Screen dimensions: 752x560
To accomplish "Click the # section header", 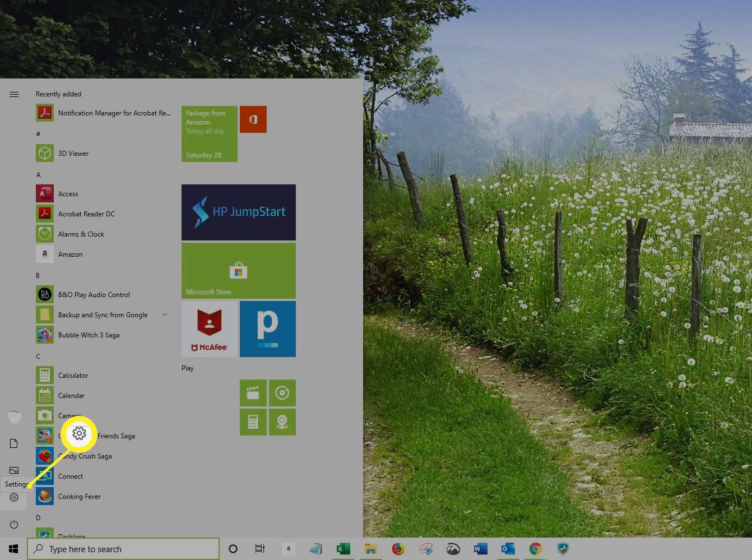I will 38,134.
